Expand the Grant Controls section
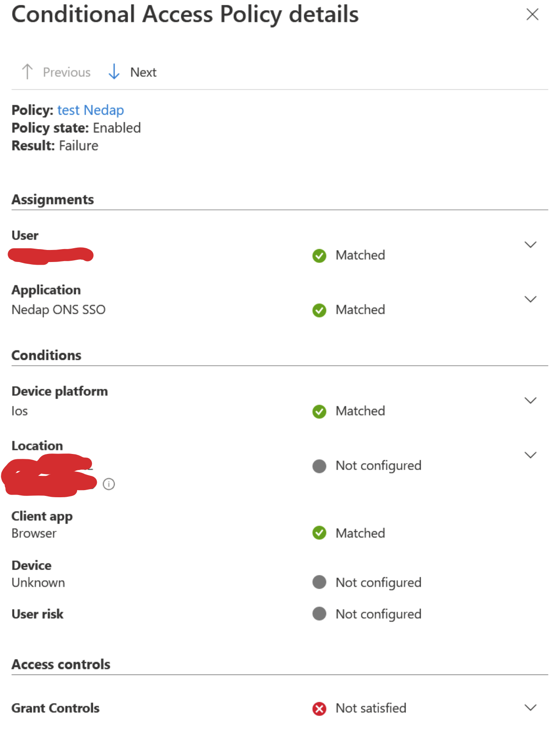 pos(530,707)
